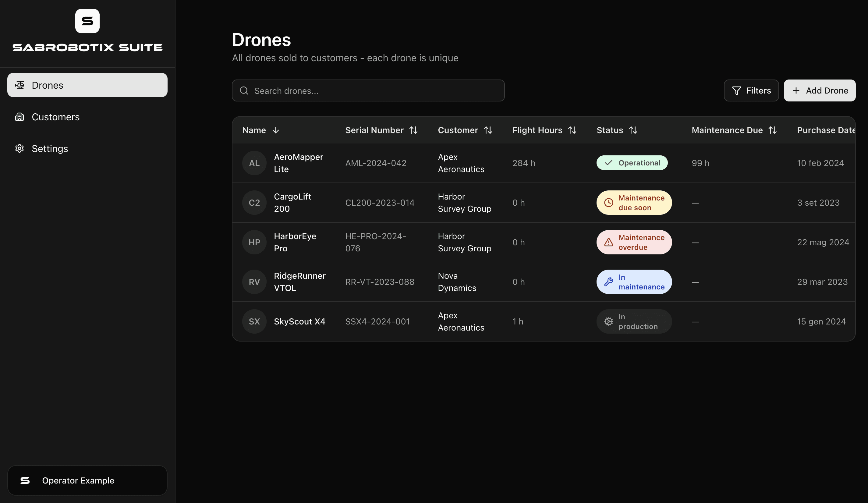Image resolution: width=868 pixels, height=503 pixels.
Task: Open the Customers section in sidebar
Action: [x=55, y=117]
